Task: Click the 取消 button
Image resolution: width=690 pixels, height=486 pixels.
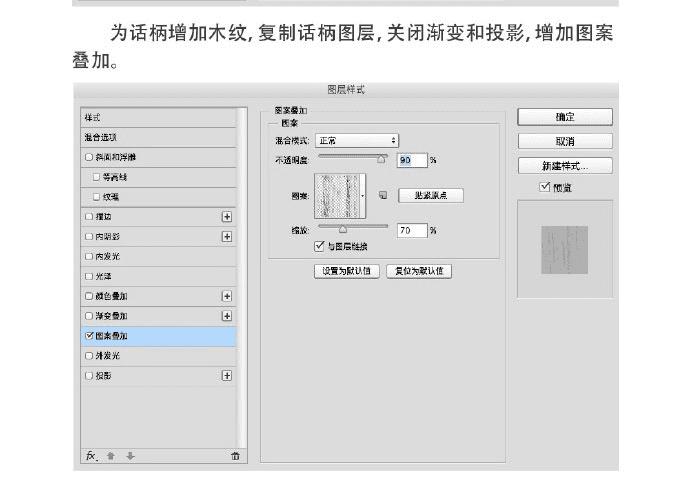Action: (x=565, y=141)
